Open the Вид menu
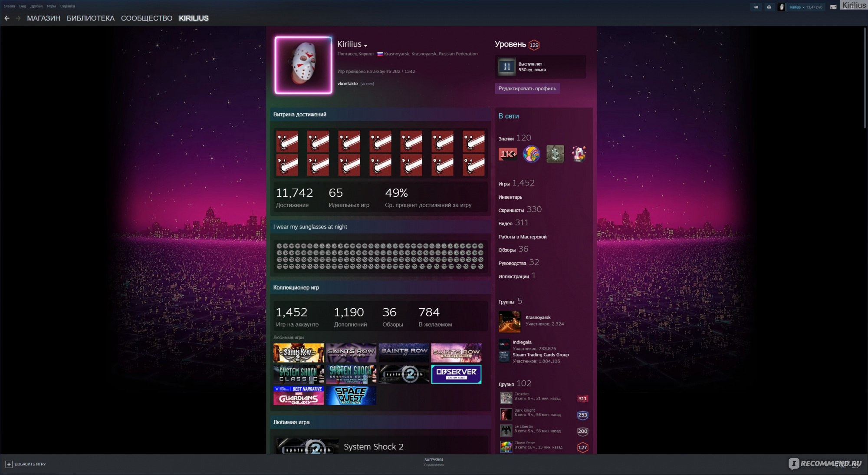Image resolution: width=868 pixels, height=475 pixels. [x=23, y=6]
